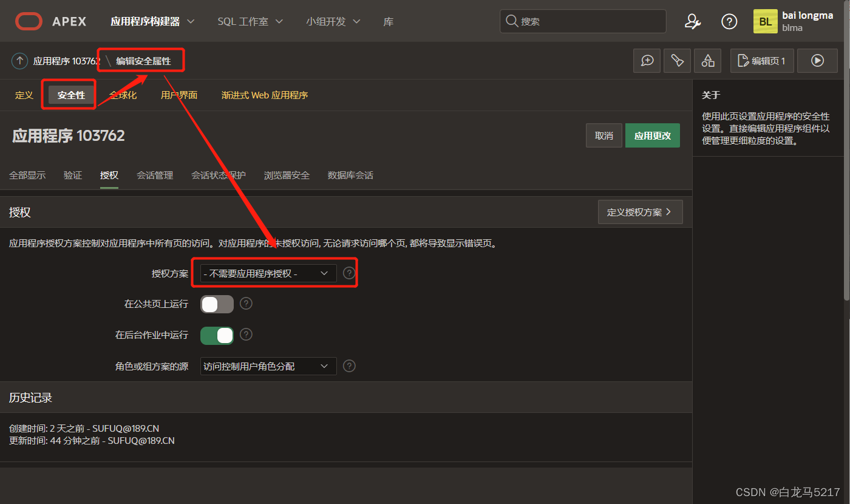The image size is (850, 504).
Task: Show help for 在公共页上运行 switch
Action: (246, 304)
